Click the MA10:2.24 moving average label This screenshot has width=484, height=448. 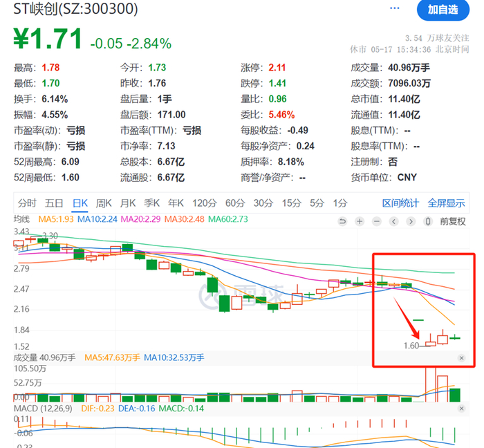click(x=97, y=219)
